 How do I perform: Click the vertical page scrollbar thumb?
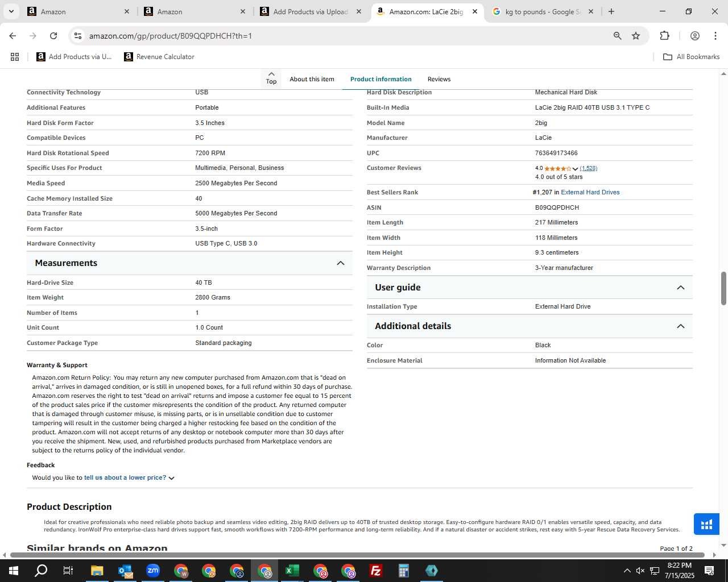(x=723, y=288)
